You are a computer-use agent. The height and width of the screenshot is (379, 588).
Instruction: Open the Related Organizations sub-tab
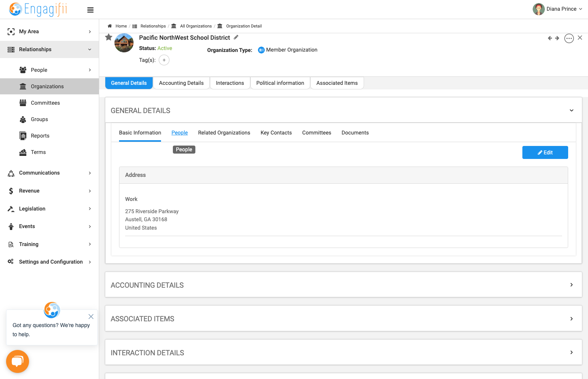click(x=224, y=133)
